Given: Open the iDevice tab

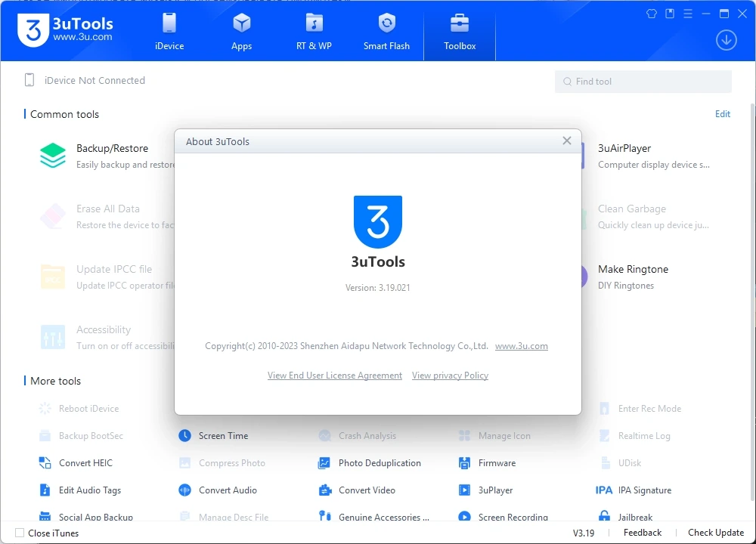Looking at the screenshot, I should (x=169, y=32).
